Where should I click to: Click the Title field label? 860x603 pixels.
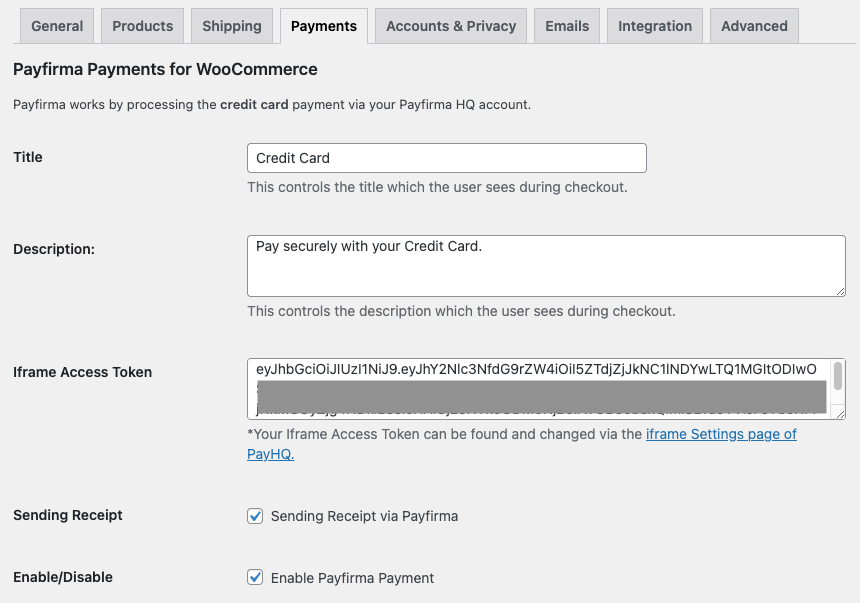click(x=27, y=157)
